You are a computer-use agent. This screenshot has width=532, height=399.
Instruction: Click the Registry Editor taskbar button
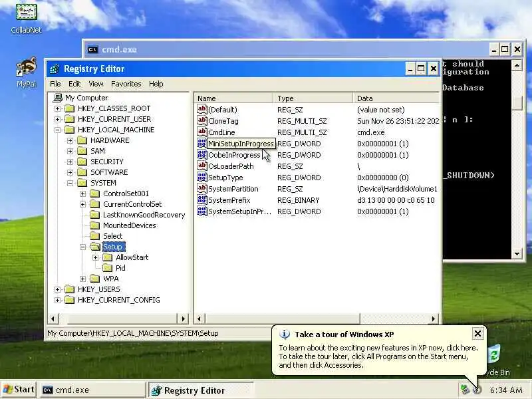201,390
